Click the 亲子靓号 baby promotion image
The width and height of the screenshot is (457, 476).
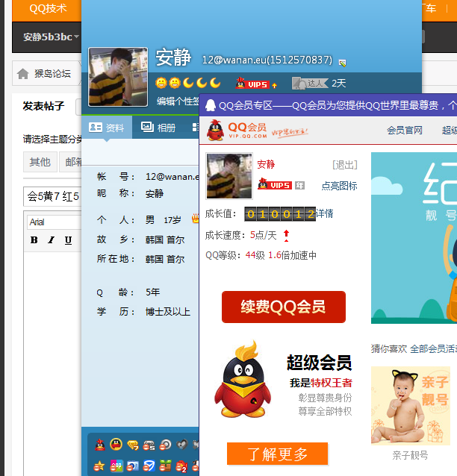pyautogui.click(x=411, y=406)
